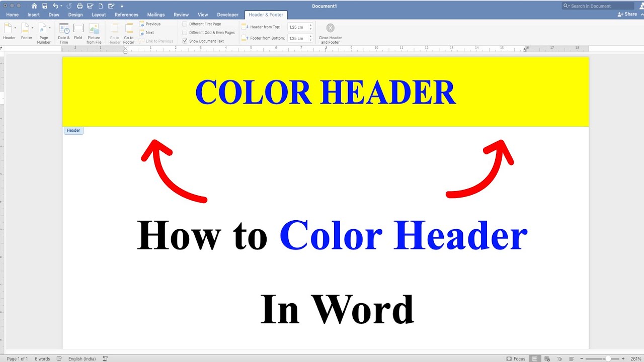
Task: Save the document with the floppy icon
Action: pos(45,6)
